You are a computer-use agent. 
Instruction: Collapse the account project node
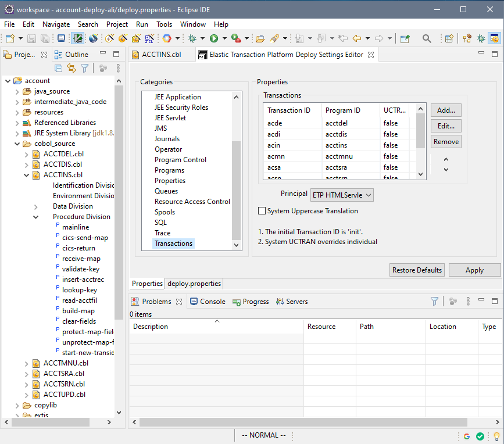tap(8, 81)
